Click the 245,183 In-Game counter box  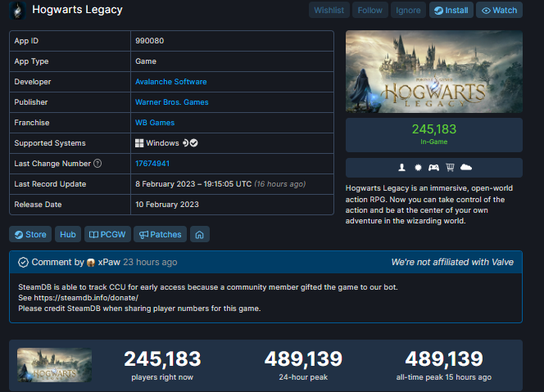pyautogui.click(x=434, y=135)
